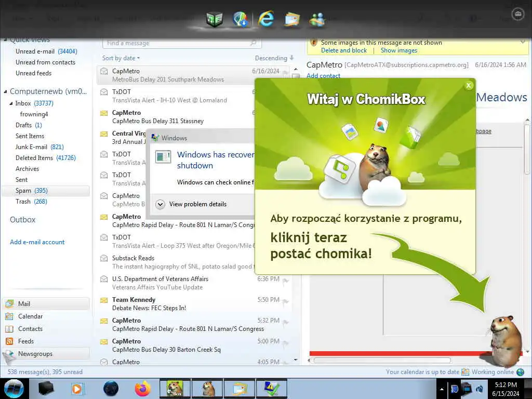Collapse the Inbox folder subtree

tap(11, 103)
